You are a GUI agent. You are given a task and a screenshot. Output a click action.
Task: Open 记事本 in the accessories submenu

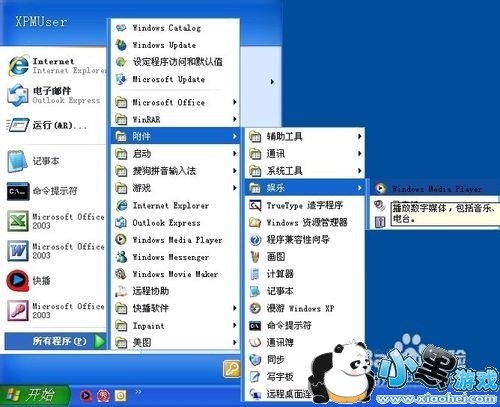point(305,291)
